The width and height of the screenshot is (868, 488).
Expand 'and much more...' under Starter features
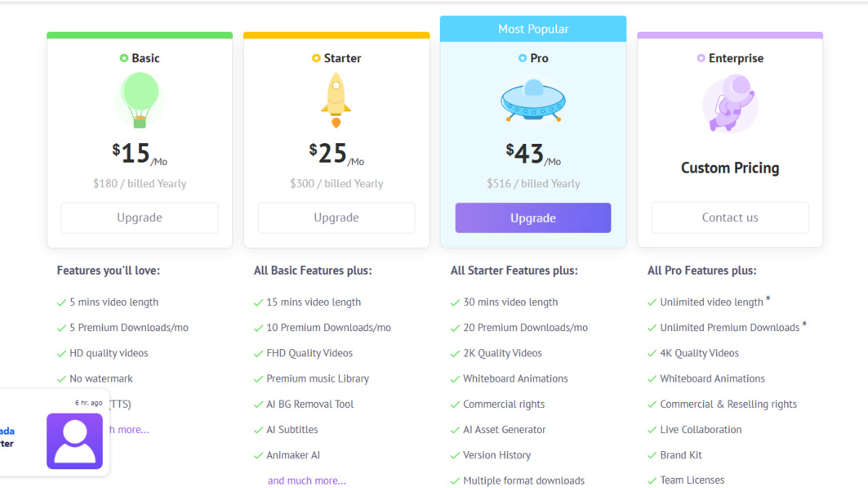pyautogui.click(x=307, y=480)
